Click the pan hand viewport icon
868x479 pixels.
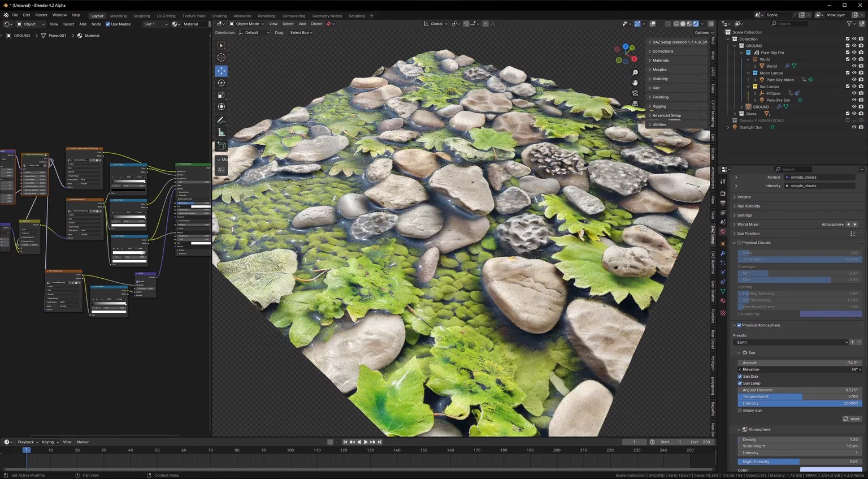pos(635,83)
